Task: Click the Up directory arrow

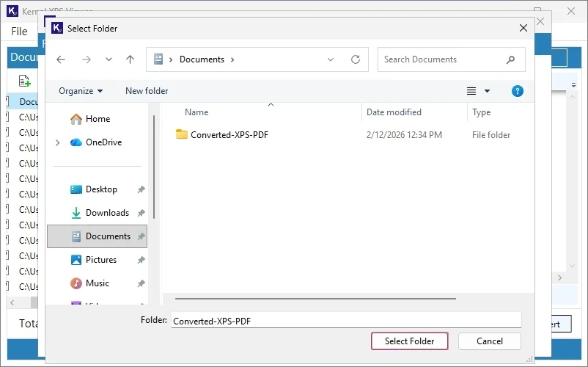Action: click(x=130, y=59)
